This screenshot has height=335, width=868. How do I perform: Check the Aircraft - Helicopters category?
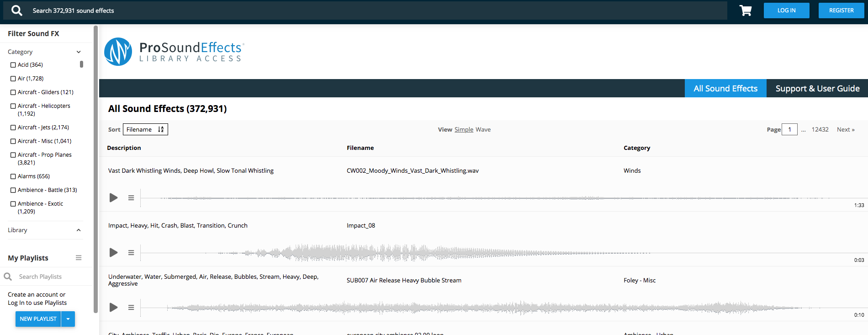[x=13, y=106]
